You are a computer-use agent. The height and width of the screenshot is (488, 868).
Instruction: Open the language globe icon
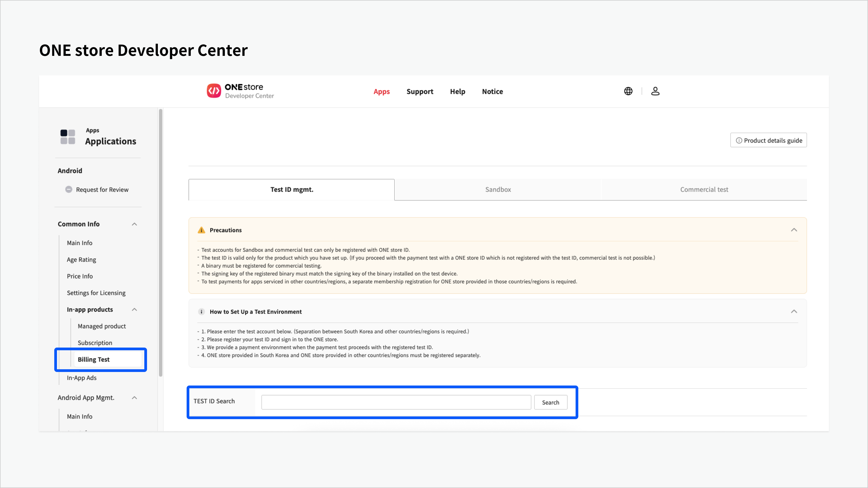click(628, 91)
